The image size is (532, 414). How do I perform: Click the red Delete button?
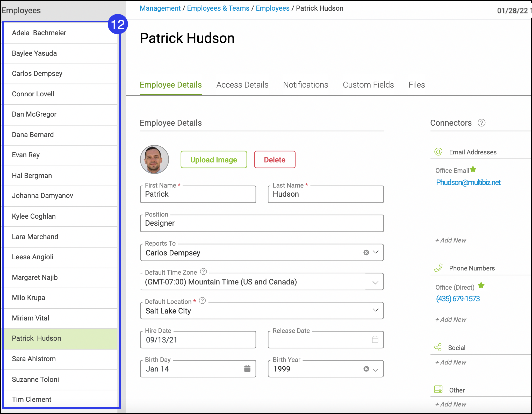coord(275,160)
